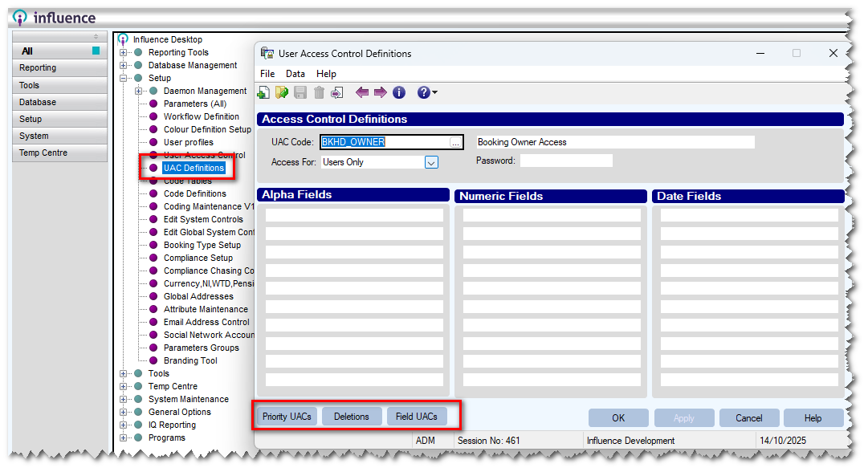The height and width of the screenshot is (472, 868).
Task: Click Session No: 461 in status bar
Action: point(489,441)
